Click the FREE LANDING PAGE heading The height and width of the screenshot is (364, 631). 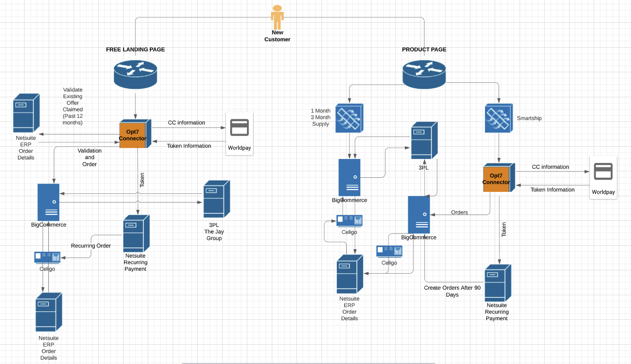tap(135, 49)
